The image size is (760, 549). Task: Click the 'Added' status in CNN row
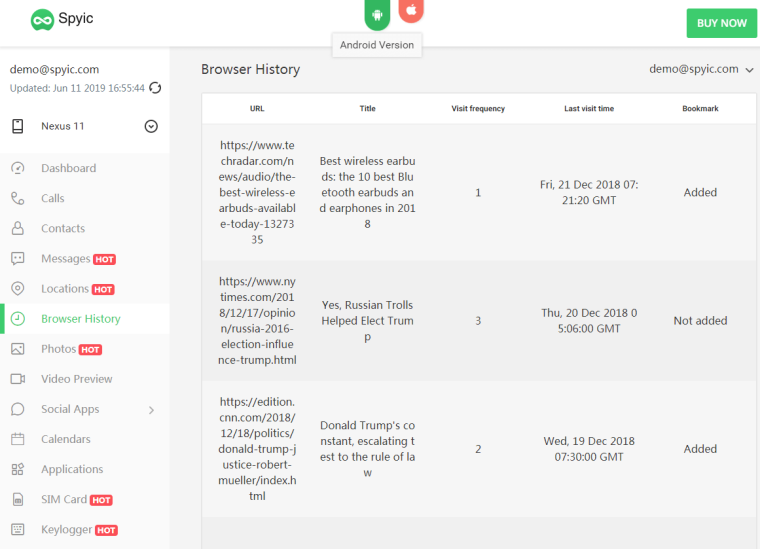[700, 449]
